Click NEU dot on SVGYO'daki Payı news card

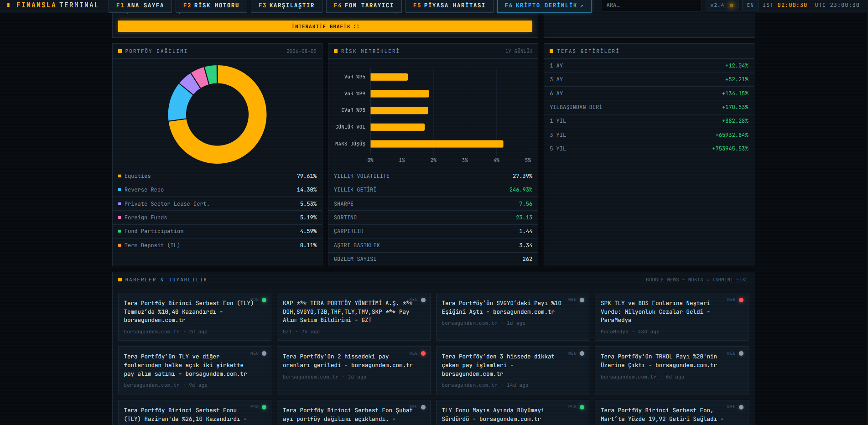(582, 300)
